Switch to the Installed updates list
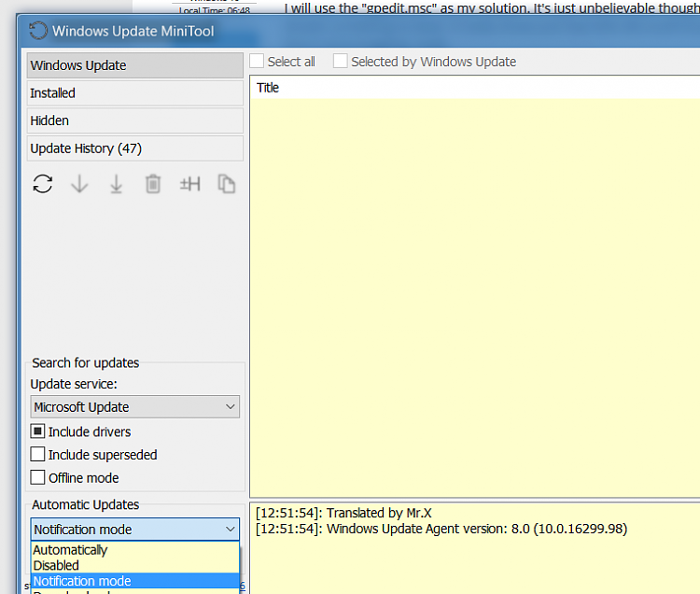Screen dimensions: 700x594 pos(134,92)
